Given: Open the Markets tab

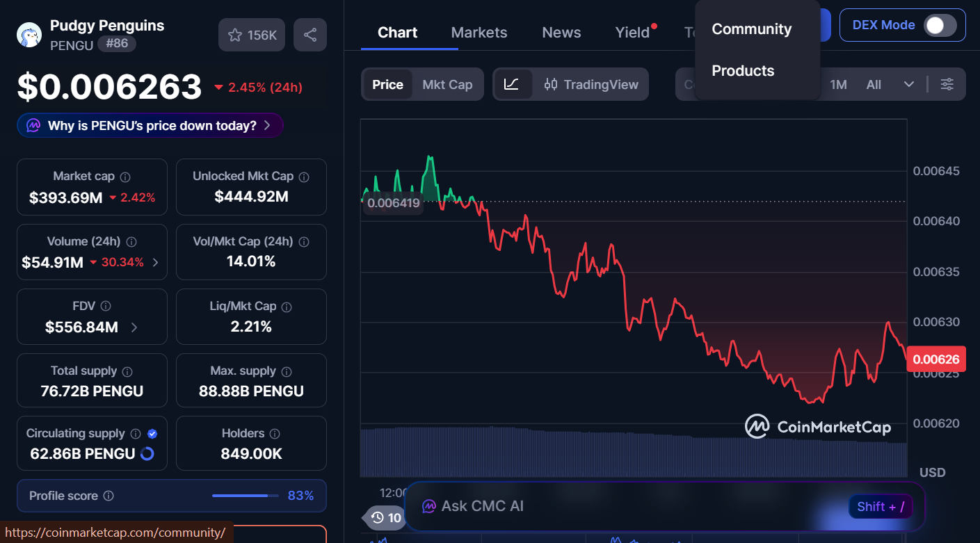Looking at the screenshot, I should (479, 33).
